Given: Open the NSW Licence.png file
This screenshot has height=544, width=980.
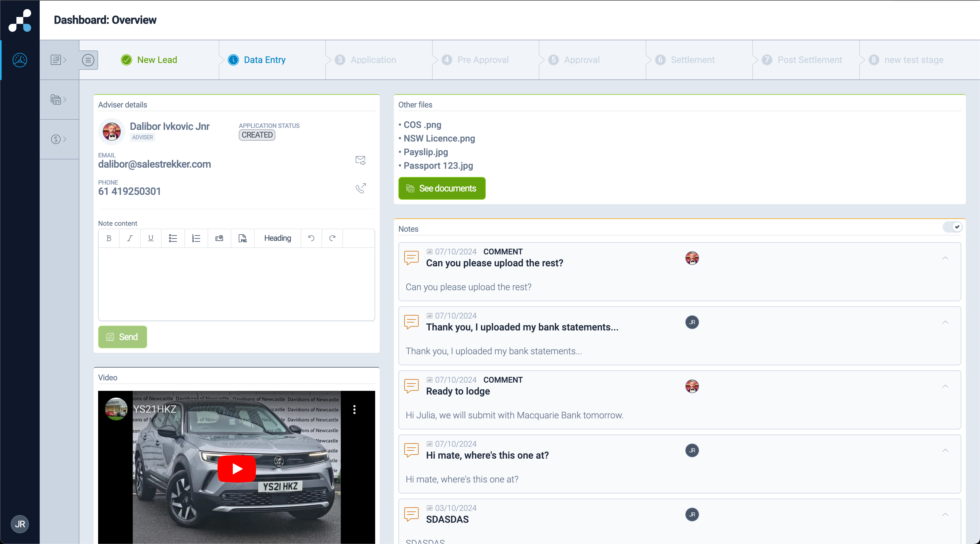Looking at the screenshot, I should tap(439, 138).
